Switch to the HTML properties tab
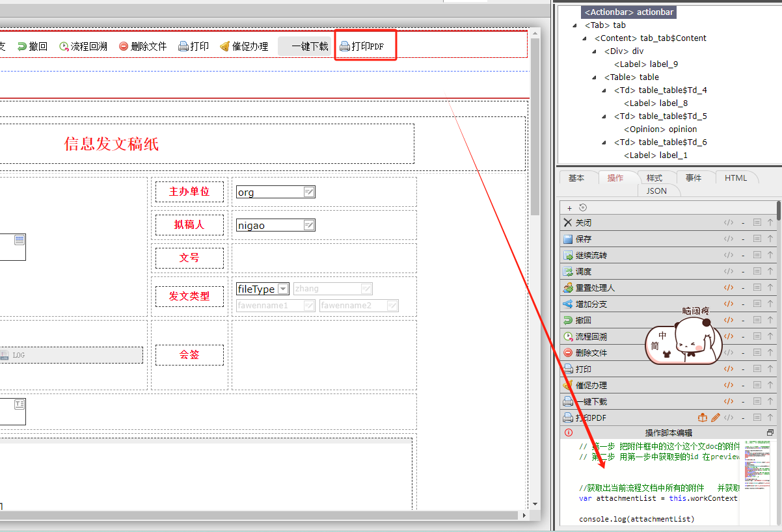Image resolution: width=782 pixels, height=532 pixels. point(736,178)
